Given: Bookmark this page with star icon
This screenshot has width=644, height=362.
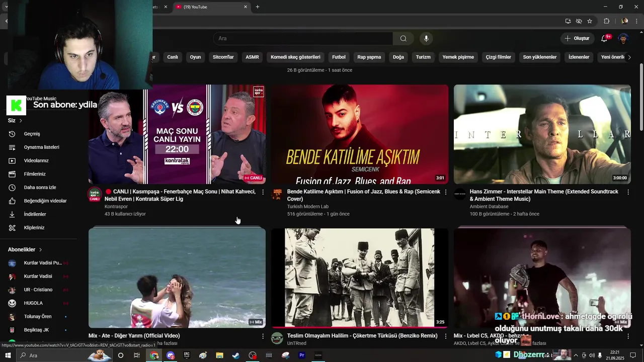Looking at the screenshot, I should 590,21.
